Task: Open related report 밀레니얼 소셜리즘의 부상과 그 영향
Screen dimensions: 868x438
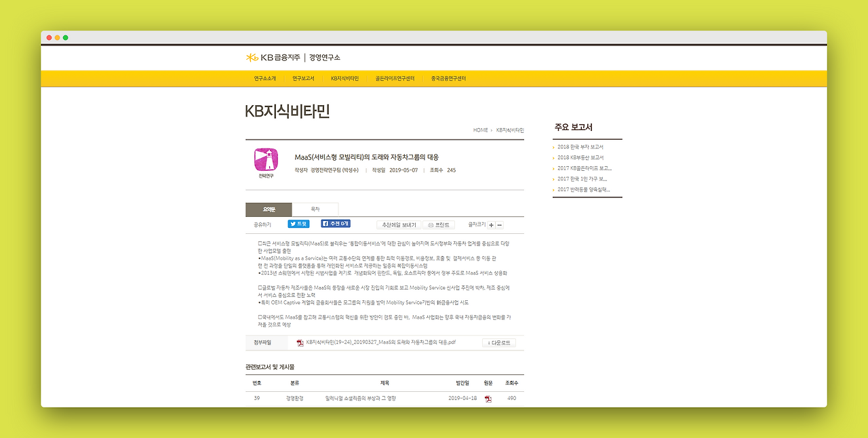Action: click(361, 398)
